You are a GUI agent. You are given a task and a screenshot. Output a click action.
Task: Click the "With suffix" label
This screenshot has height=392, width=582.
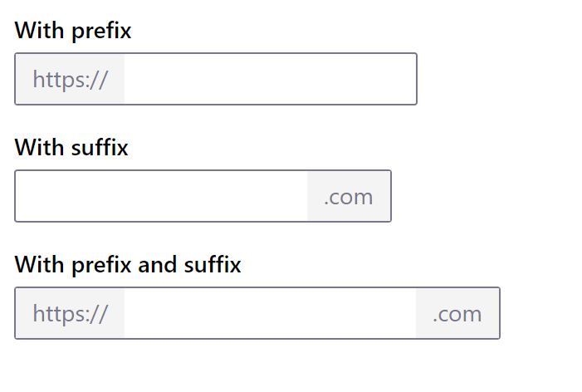point(71,148)
